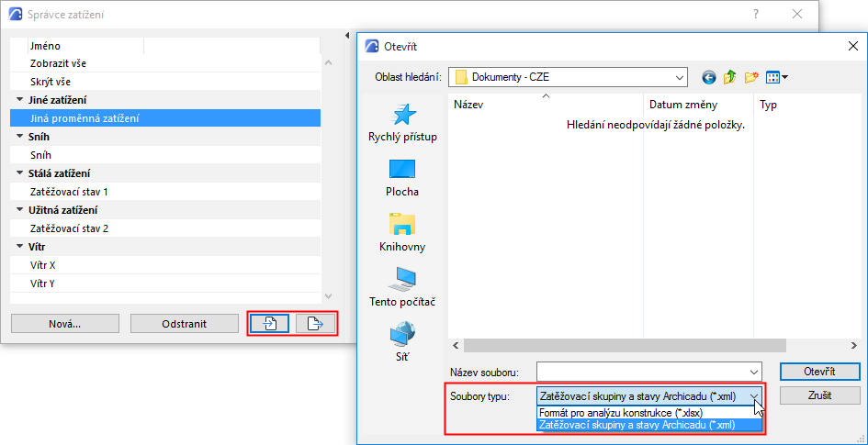Select Knihovny in the places bar

point(402,233)
